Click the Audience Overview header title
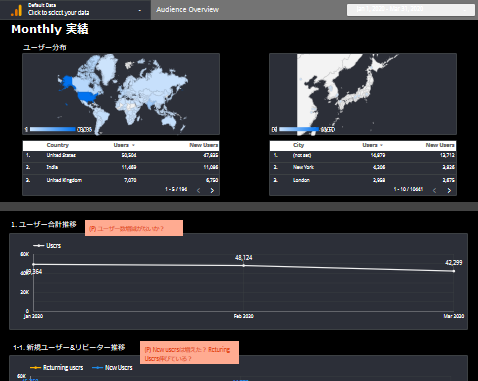Screen dimensions: 478x381 [x=188, y=10]
